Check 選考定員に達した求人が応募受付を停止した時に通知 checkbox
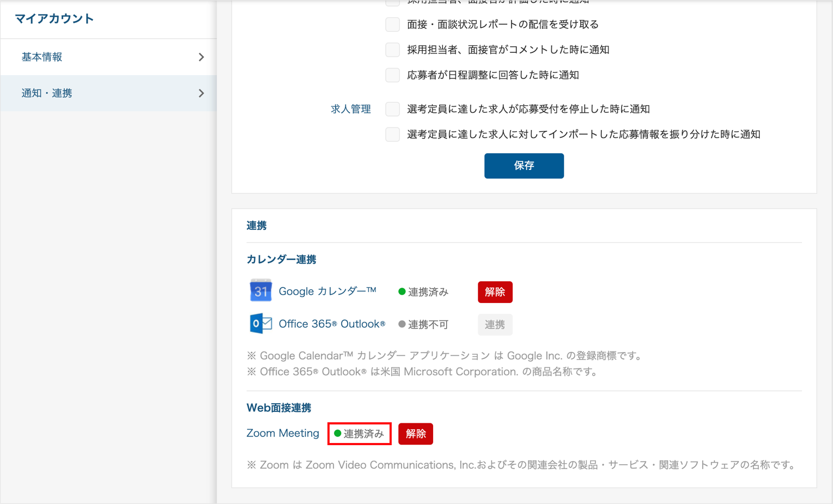 click(x=393, y=109)
